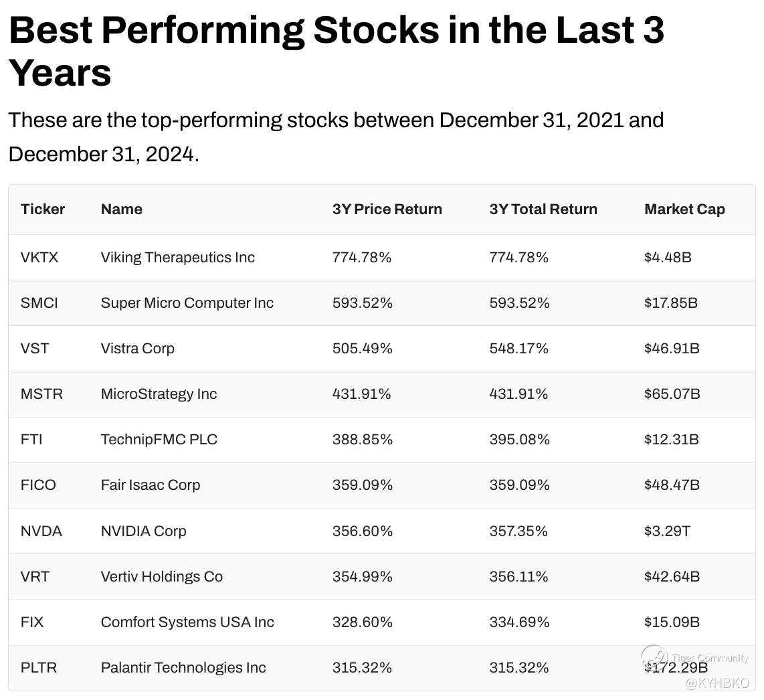
Task: Select the NVIDIA Corp row name
Action: click(x=143, y=531)
